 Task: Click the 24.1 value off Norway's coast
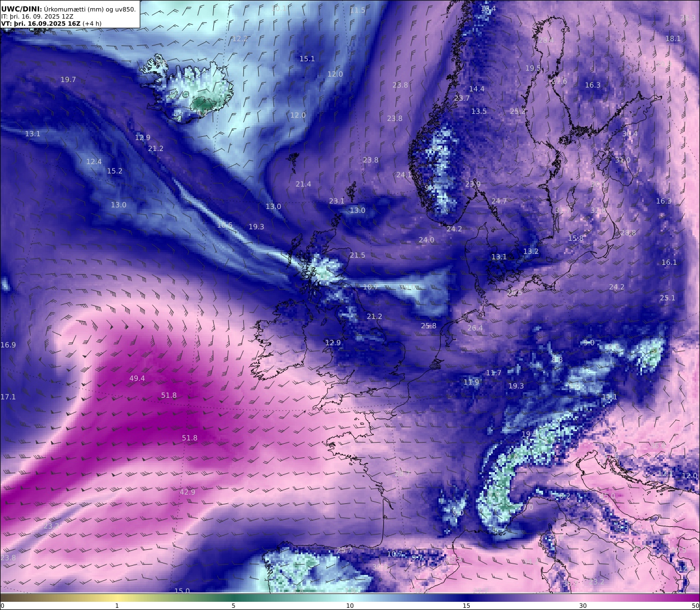click(404, 175)
